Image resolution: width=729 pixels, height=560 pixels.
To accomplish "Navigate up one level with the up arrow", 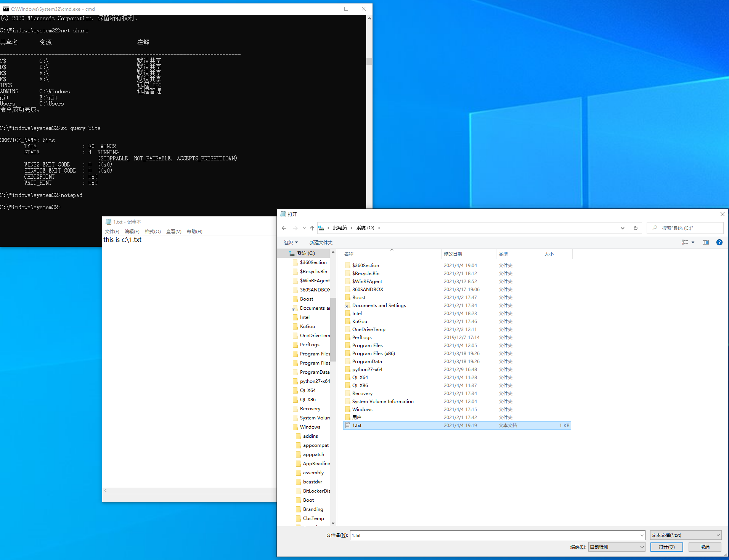I will pyautogui.click(x=312, y=228).
